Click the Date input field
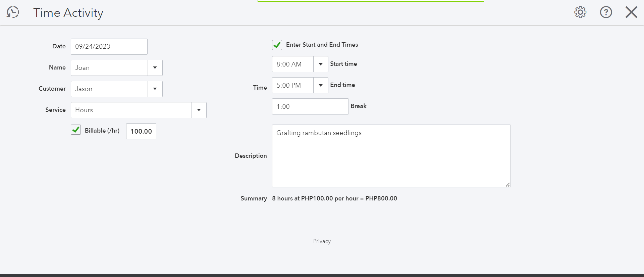644x277 pixels. [109, 47]
